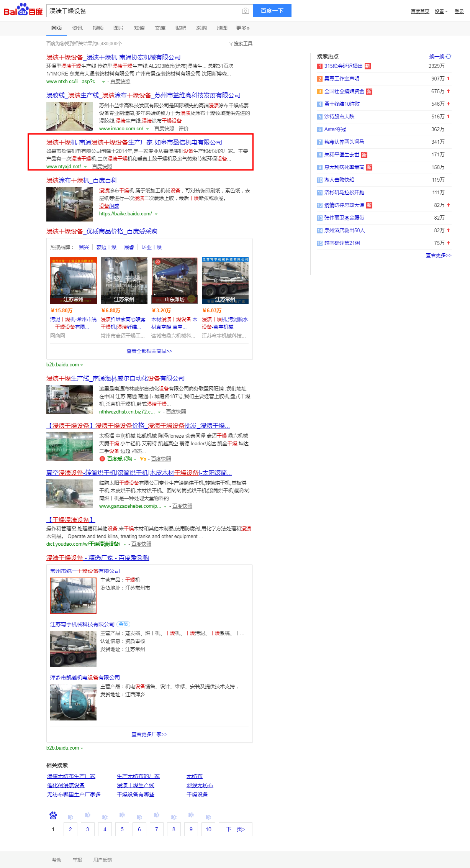
Task: Open 真空浸渍设备-转筒烘干机 result title
Action: (x=139, y=473)
